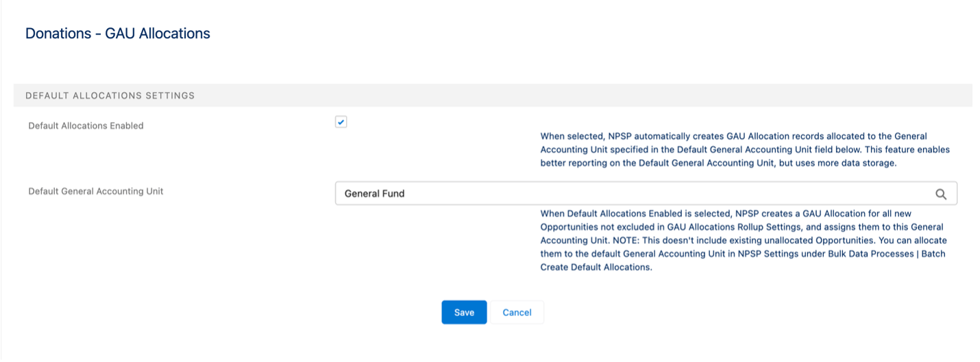Click the Donations - GAU Allocations page title
980x362 pixels.
118,33
